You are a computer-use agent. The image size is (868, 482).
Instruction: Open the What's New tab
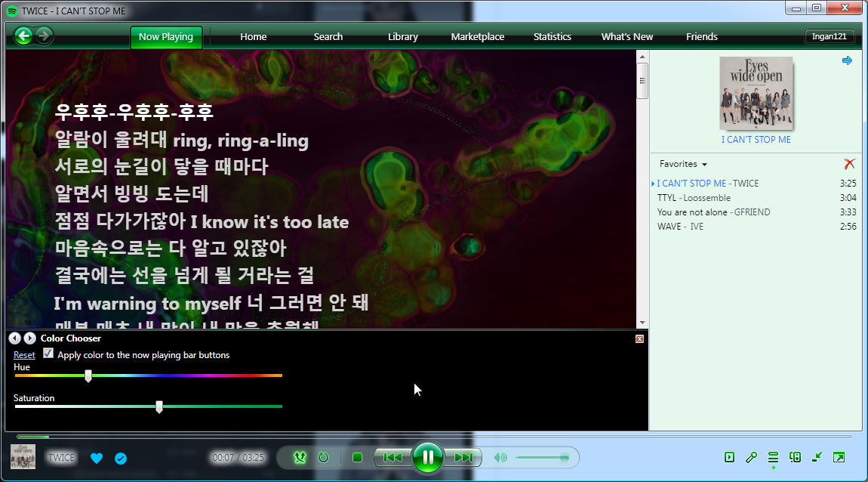point(627,37)
